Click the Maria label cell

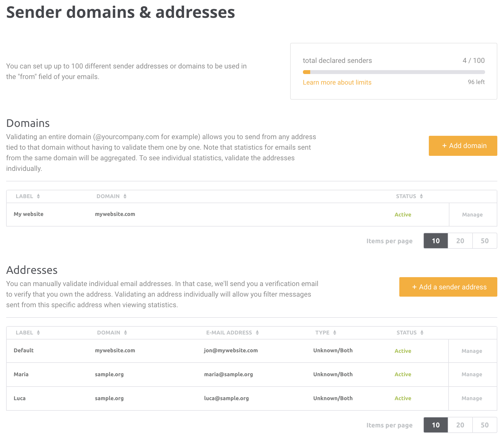(21, 374)
